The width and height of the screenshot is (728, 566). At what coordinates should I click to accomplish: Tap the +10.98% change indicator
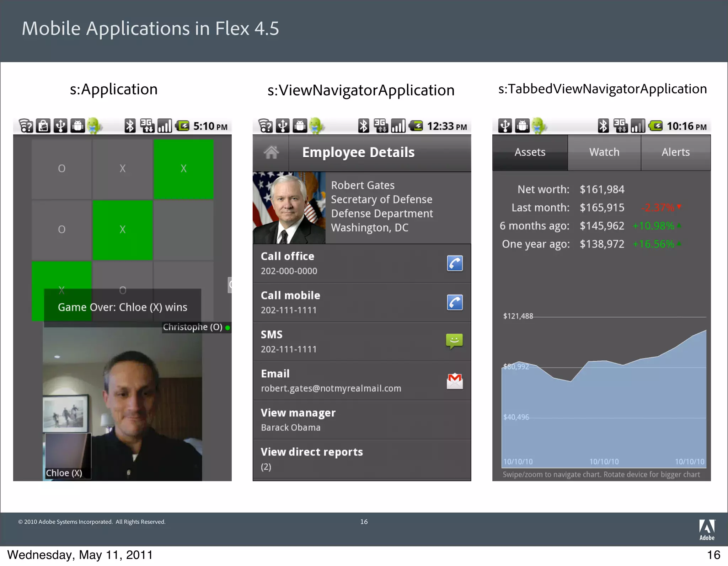(657, 226)
